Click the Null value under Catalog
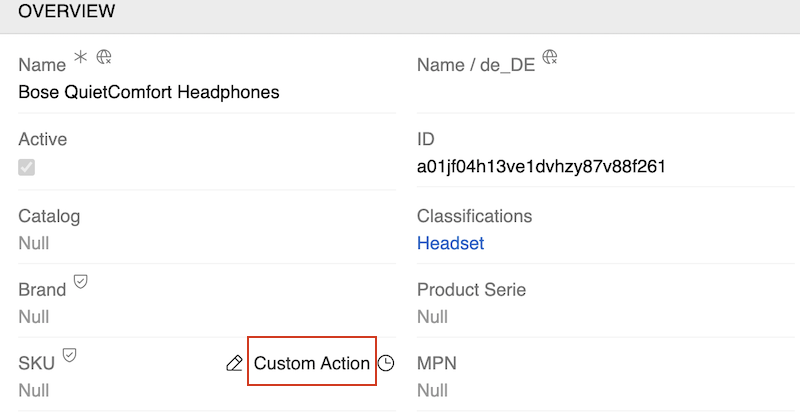The height and width of the screenshot is (416, 800). (34, 243)
